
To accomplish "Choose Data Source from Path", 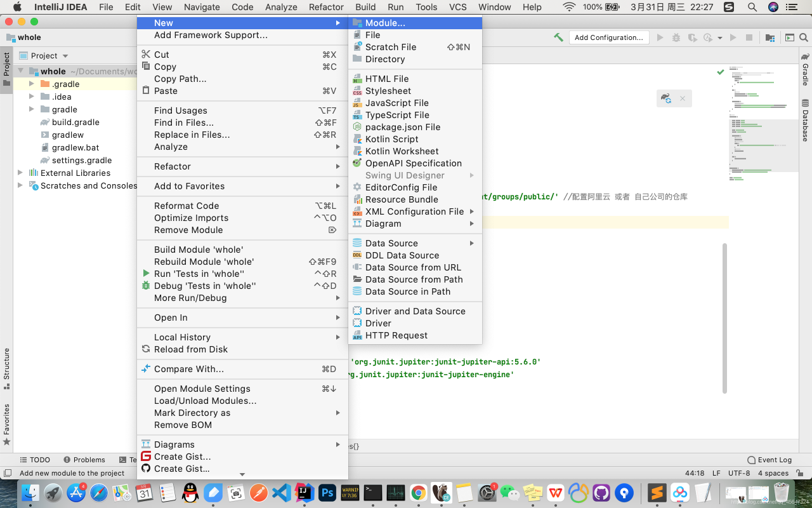I will tap(416, 279).
